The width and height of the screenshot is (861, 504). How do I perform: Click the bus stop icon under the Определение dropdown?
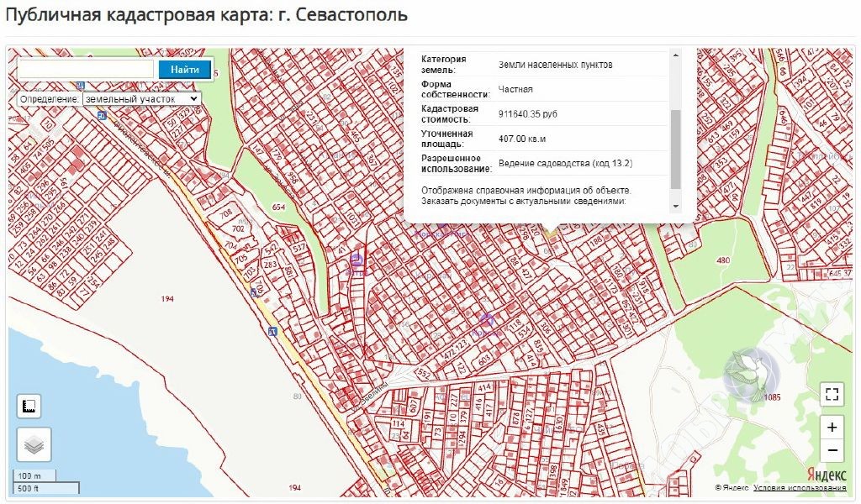tap(102, 115)
